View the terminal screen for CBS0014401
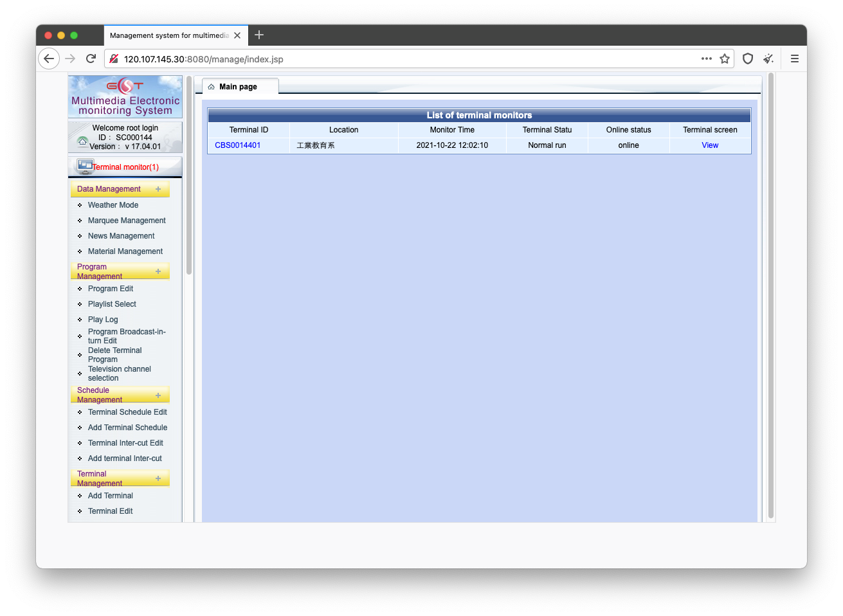The image size is (843, 616). [710, 145]
